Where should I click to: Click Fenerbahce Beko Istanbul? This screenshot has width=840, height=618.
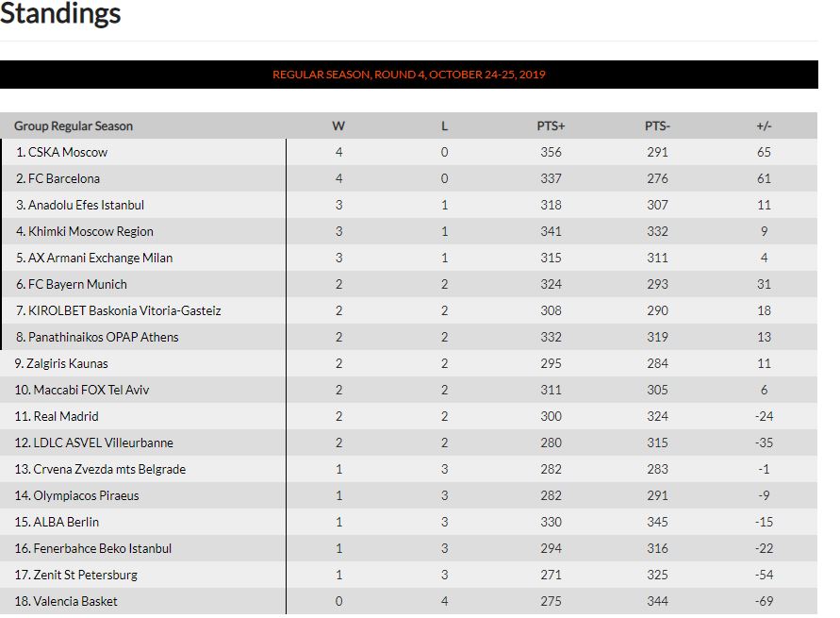coord(103,548)
